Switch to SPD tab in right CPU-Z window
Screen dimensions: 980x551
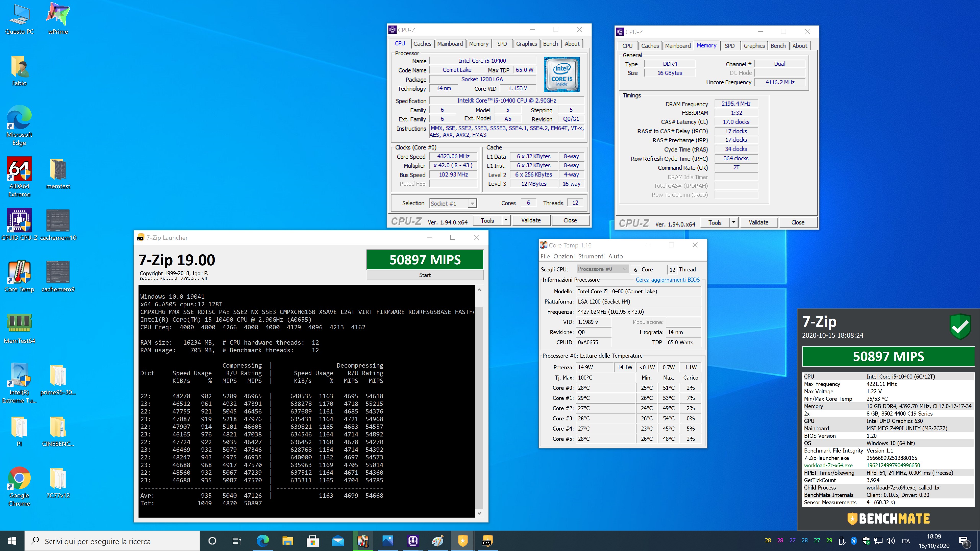(729, 46)
